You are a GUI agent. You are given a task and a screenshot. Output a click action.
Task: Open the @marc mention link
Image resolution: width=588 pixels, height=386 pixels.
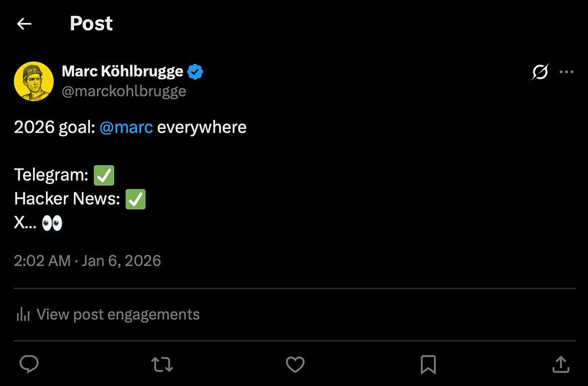pos(126,127)
